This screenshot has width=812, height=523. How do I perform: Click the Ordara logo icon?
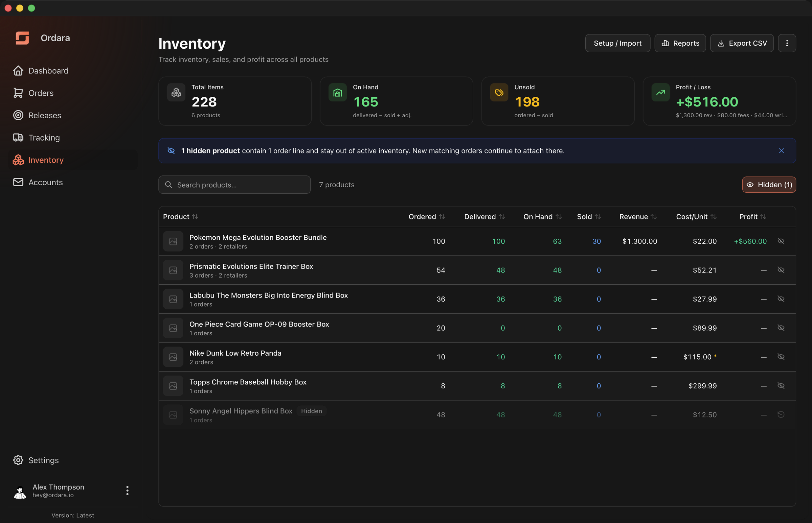click(x=22, y=38)
